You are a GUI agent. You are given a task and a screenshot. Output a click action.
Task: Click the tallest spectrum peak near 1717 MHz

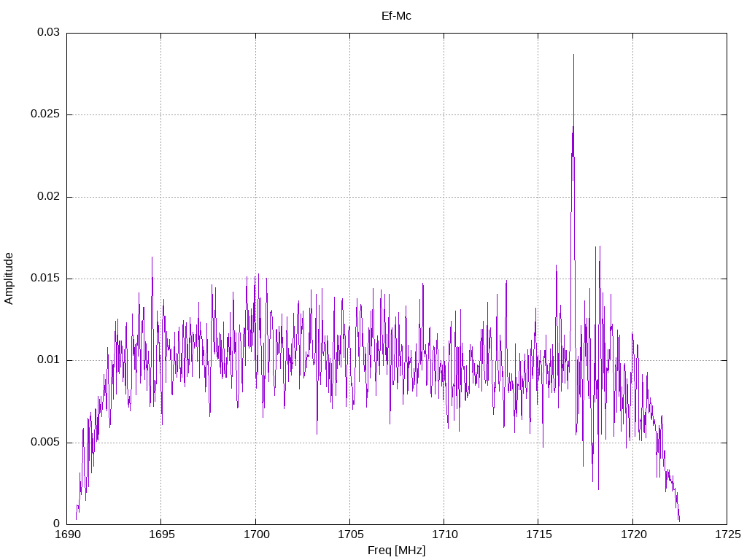tap(573, 55)
